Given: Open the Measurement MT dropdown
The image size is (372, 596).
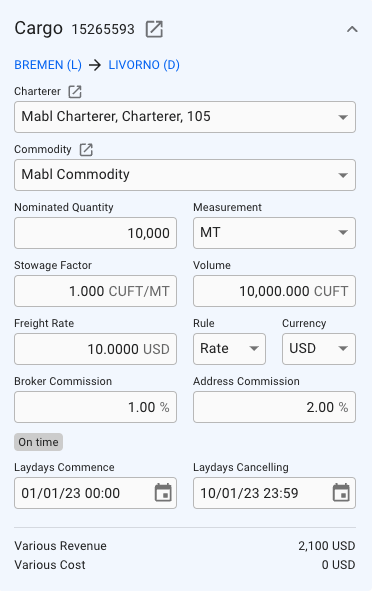Looking at the screenshot, I should pos(274,233).
